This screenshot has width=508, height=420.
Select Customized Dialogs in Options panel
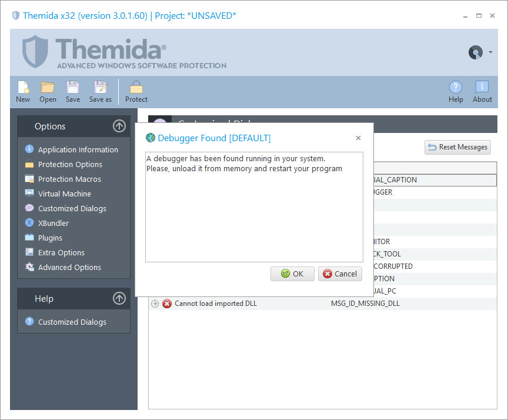pos(72,208)
